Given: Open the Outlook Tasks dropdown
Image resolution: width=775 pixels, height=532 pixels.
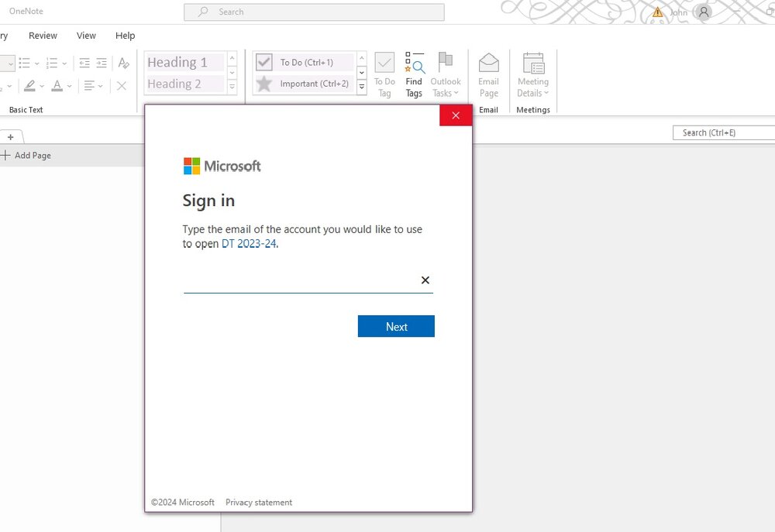Looking at the screenshot, I should pos(446,75).
